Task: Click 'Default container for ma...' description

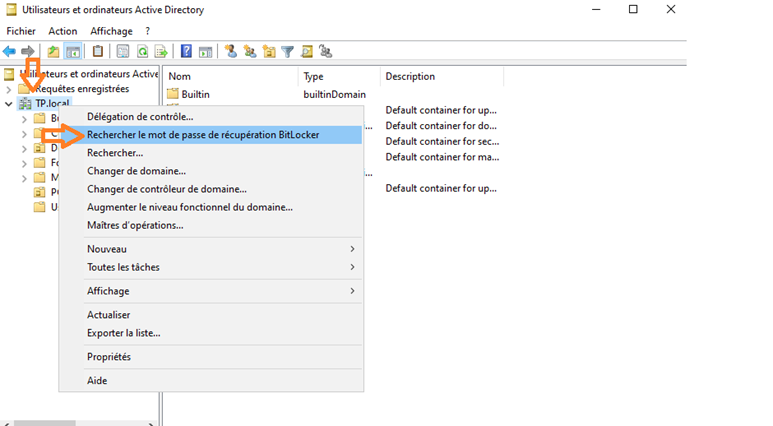Action: [x=442, y=157]
